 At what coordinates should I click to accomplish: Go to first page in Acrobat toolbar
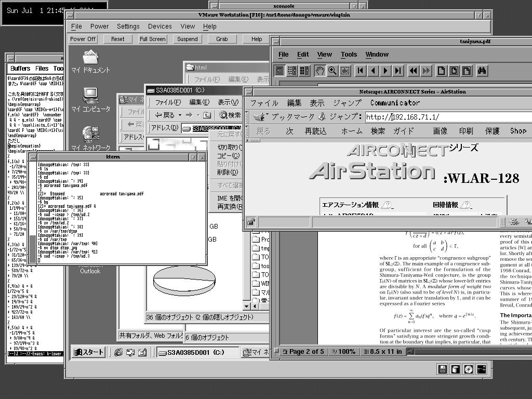pyautogui.click(x=361, y=71)
